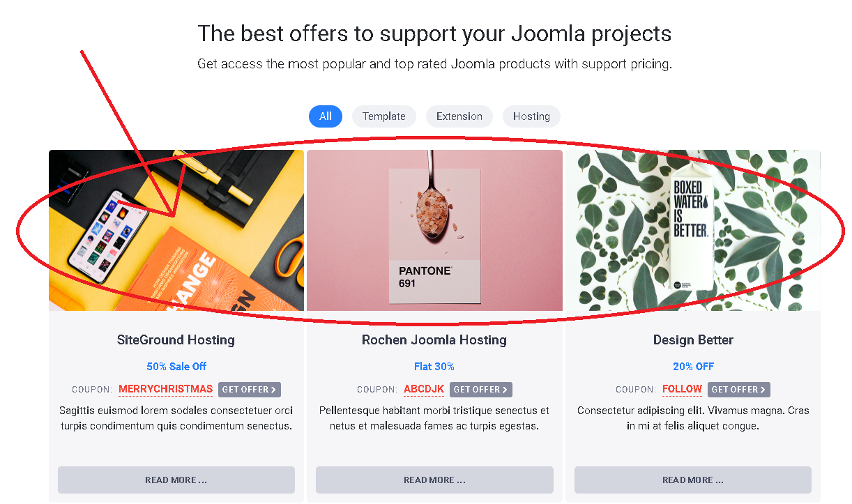852x504 pixels.
Task: Copy the FOLLOW coupon code
Action: tap(682, 389)
